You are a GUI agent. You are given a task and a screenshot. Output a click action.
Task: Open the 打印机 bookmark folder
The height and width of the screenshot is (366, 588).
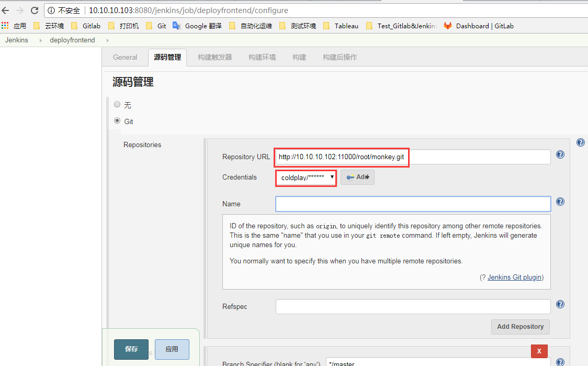coord(123,26)
